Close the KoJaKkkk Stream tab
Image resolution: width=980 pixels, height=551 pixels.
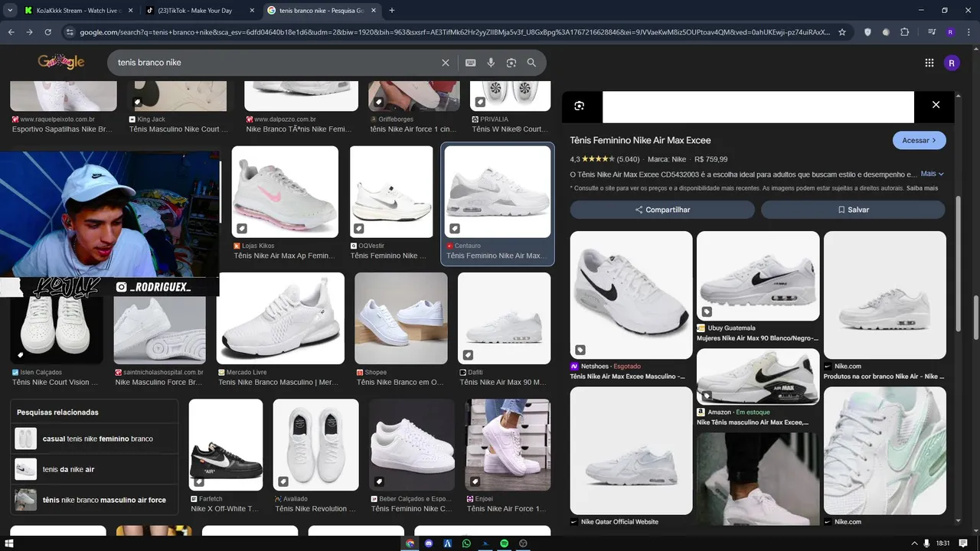click(x=129, y=10)
